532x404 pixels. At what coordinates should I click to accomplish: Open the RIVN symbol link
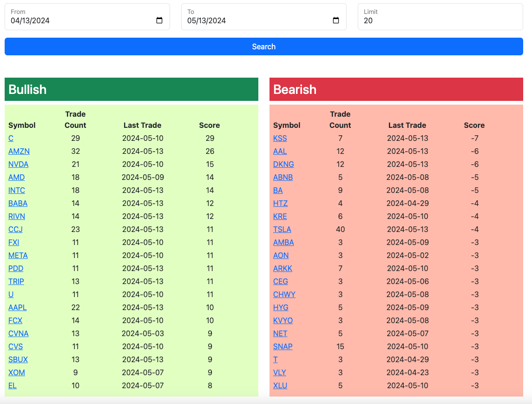click(17, 217)
